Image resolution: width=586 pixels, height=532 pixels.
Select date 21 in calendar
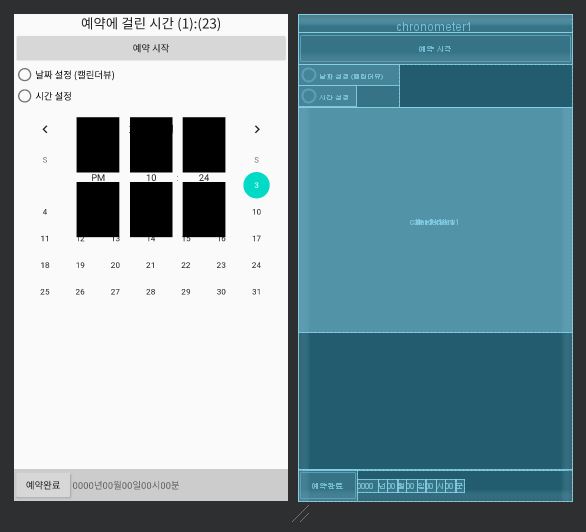coord(151,265)
